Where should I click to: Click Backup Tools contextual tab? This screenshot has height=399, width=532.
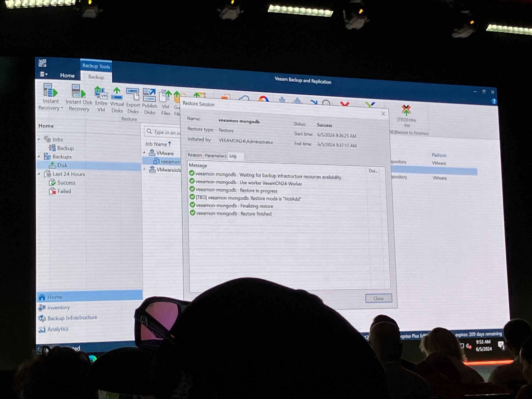click(96, 66)
